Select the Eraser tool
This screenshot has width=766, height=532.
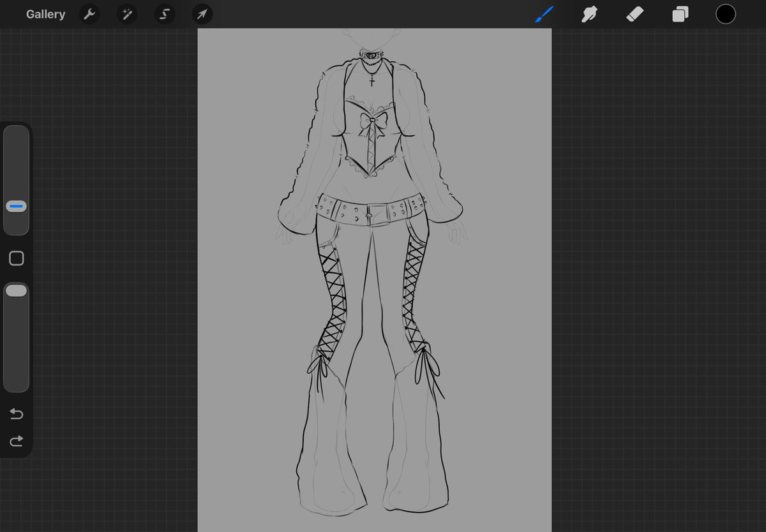coord(635,14)
